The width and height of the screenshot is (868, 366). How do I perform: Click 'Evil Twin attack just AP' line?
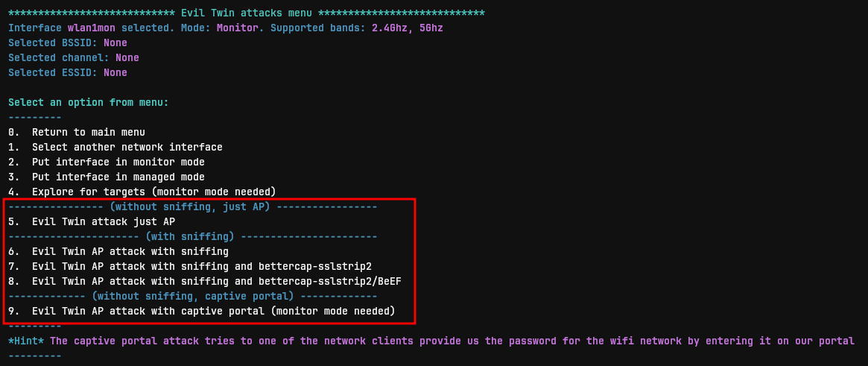92,222
